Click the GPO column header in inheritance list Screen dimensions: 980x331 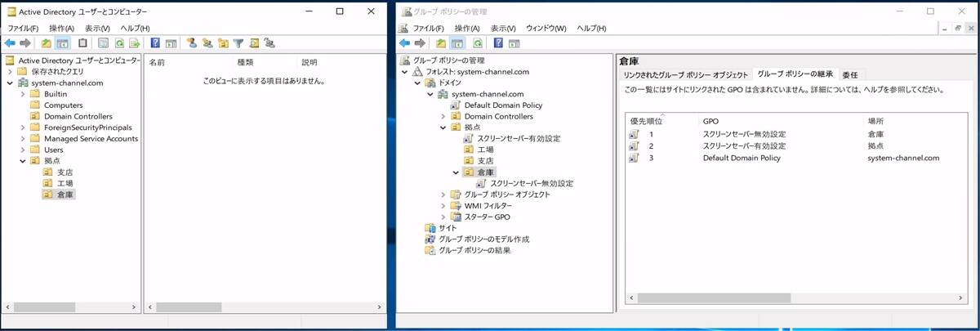coord(710,121)
